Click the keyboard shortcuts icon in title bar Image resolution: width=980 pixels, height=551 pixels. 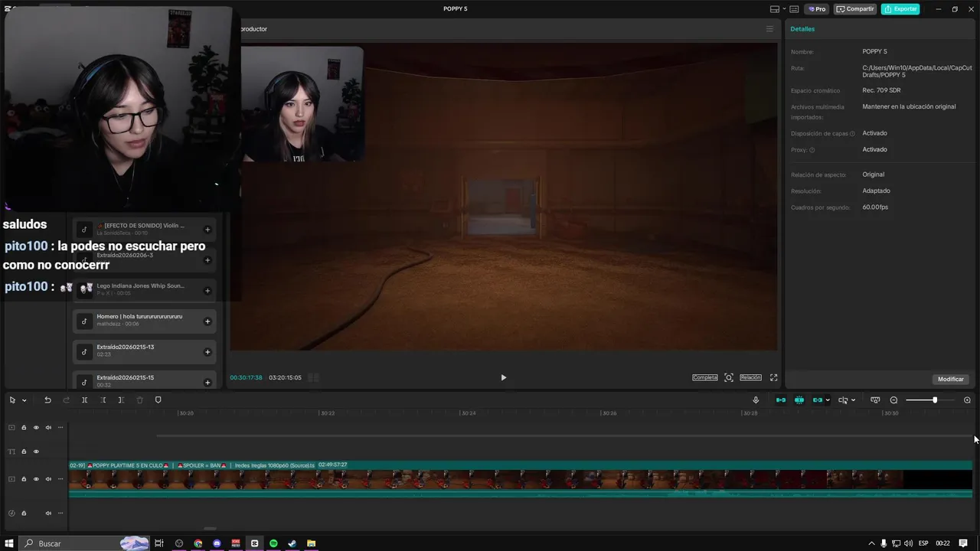coord(794,9)
